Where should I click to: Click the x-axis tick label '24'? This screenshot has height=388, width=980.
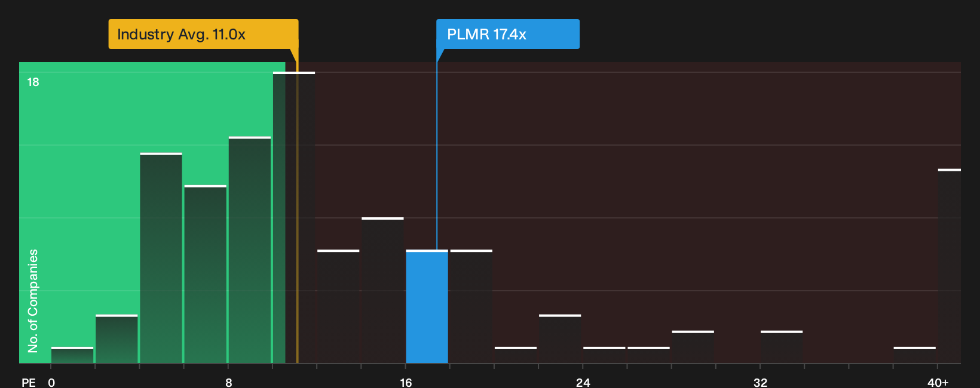pyautogui.click(x=583, y=383)
